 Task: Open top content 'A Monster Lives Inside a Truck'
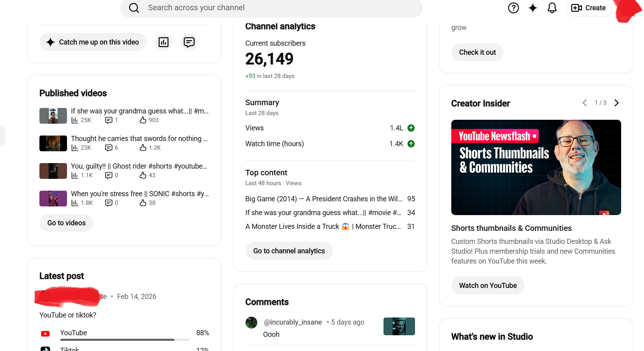point(330,227)
